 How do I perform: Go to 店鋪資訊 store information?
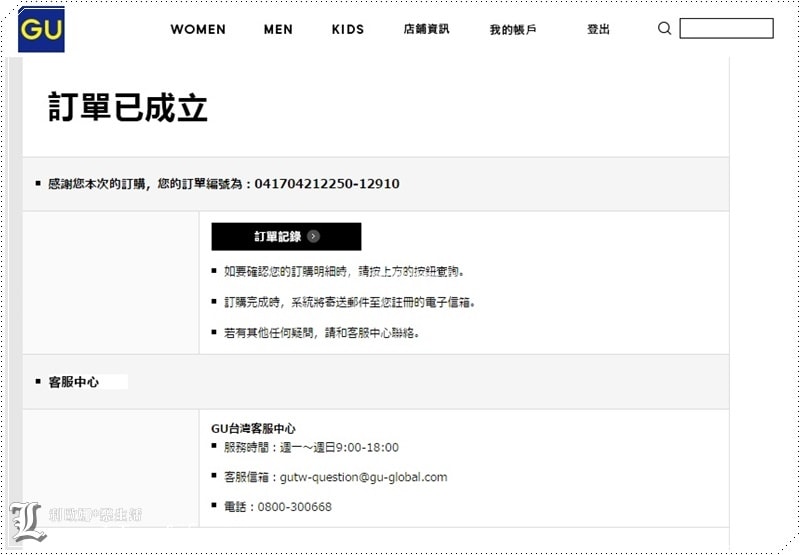click(426, 30)
